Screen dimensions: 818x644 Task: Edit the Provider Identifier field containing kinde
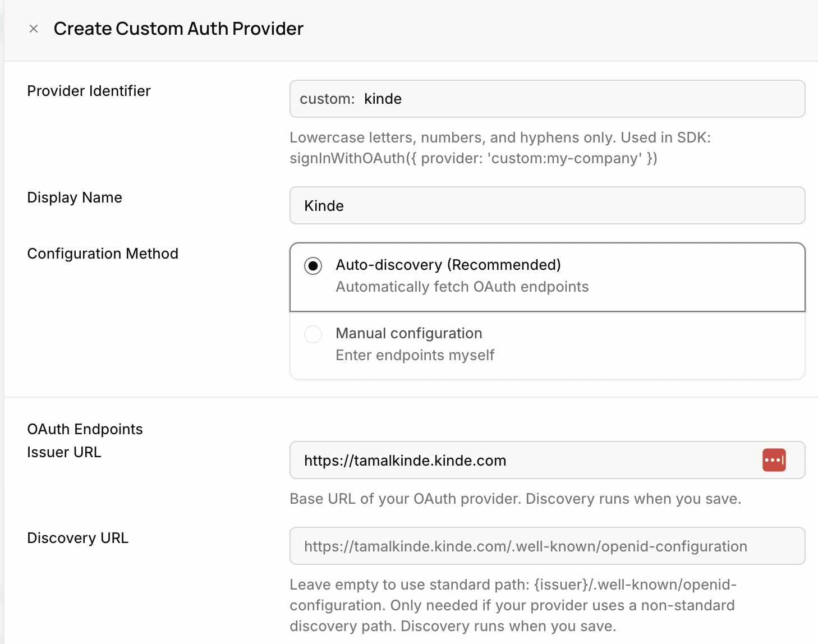(x=547, y=99)
